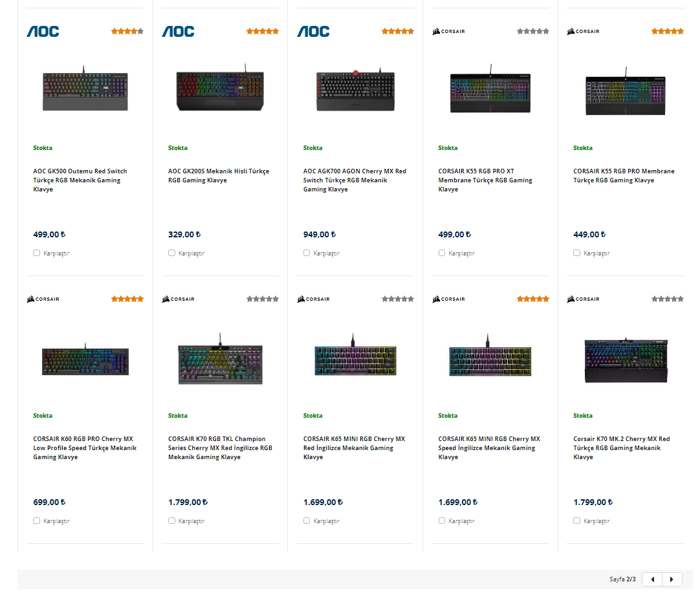
Task: Click star rating of K65 MINI Red
Action: (x=398, y=299)
